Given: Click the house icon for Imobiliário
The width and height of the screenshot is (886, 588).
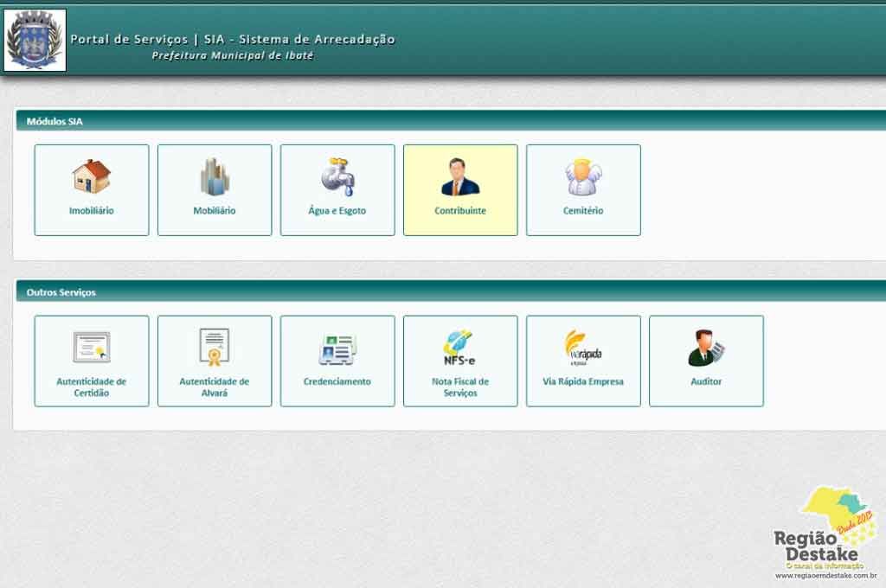Looking at the screenshot, I should (x=91, y=176).
